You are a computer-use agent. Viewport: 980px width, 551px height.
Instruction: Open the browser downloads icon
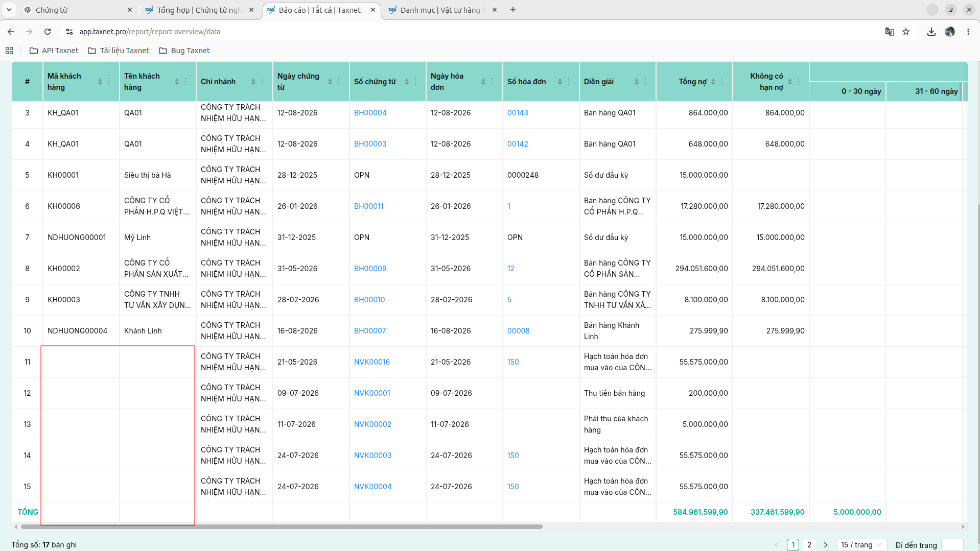(x=931, y=32)
